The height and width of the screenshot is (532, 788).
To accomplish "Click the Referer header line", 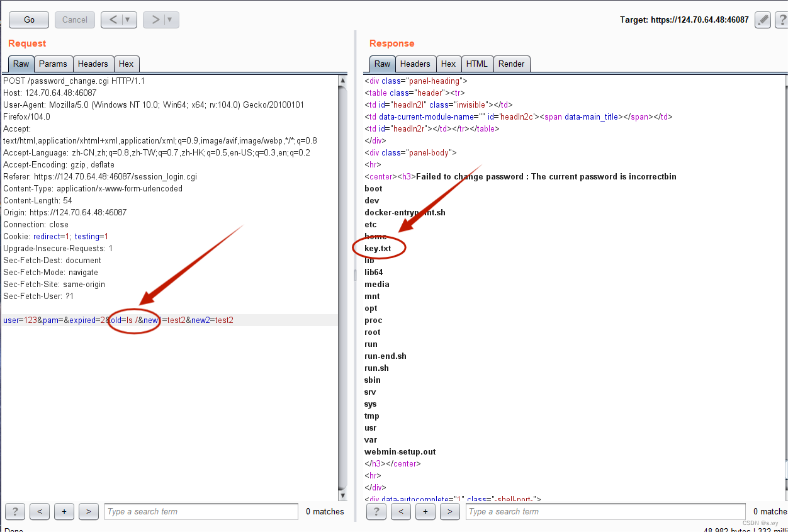I will pos(100,176).
